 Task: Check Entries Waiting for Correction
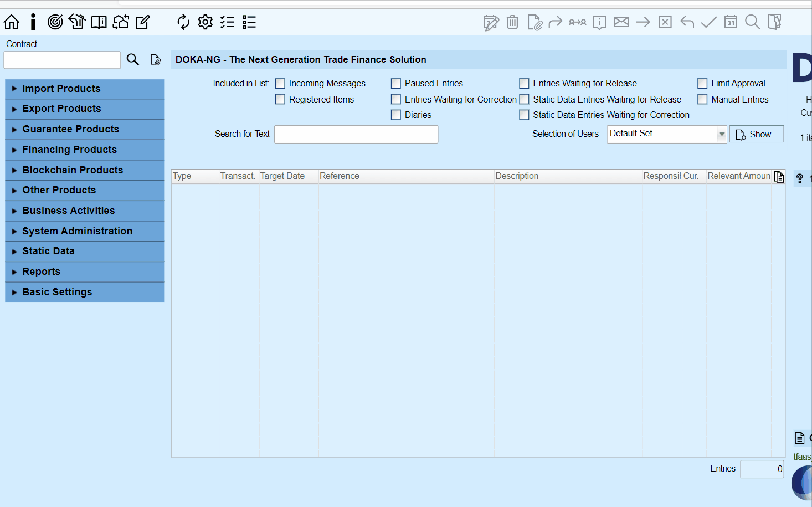pos(396,99)
